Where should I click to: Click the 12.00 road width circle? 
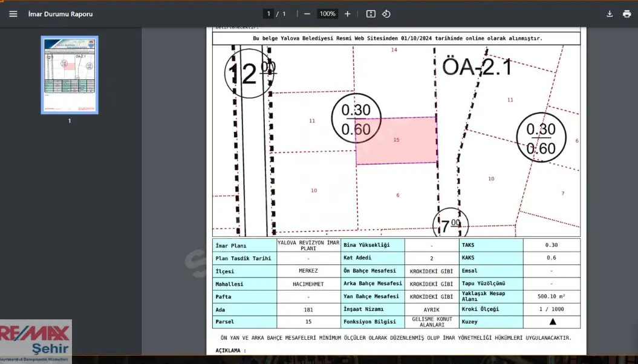click(249, 73)
